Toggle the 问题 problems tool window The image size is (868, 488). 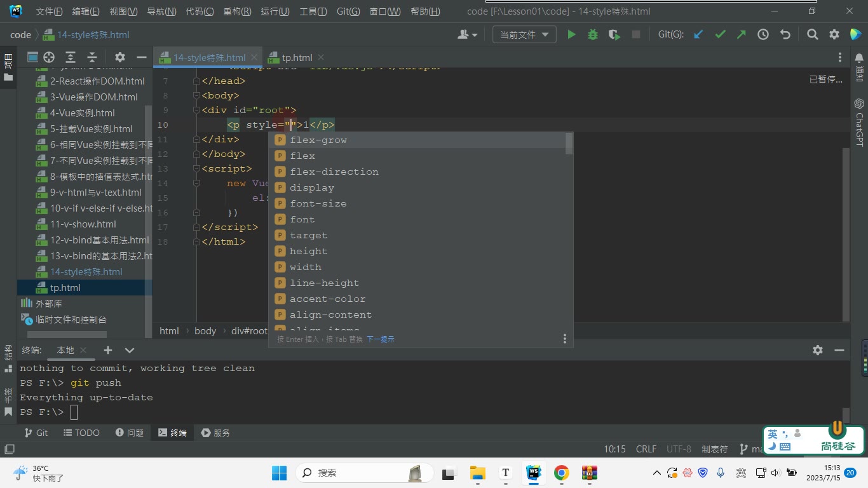tap(130, 433)
